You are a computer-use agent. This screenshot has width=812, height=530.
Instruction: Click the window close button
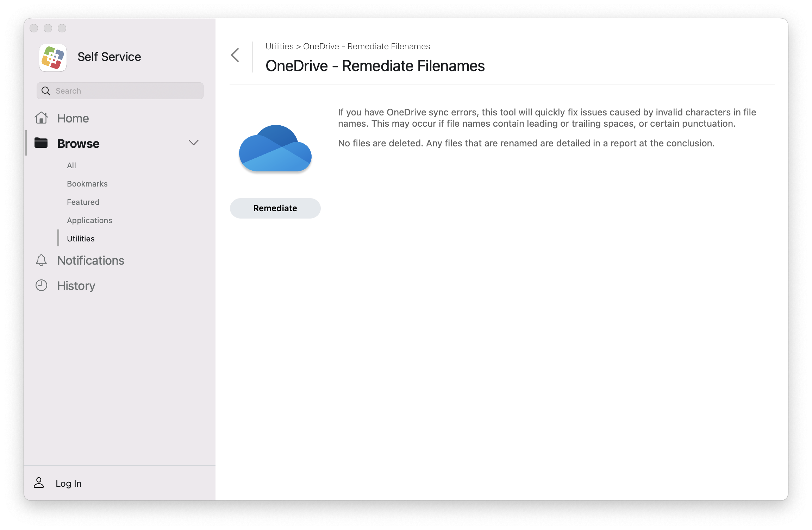pyautogui.click(x=34, y=28)
